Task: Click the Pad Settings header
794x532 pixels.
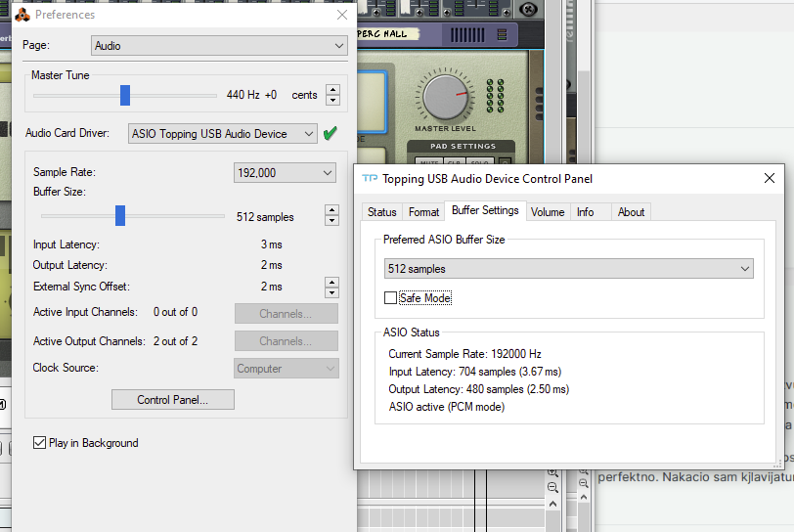Action: tap(463, 146)
